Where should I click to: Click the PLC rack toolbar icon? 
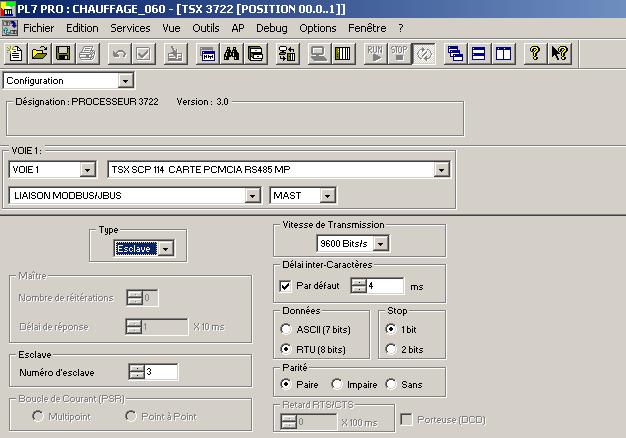pos(343,54)
